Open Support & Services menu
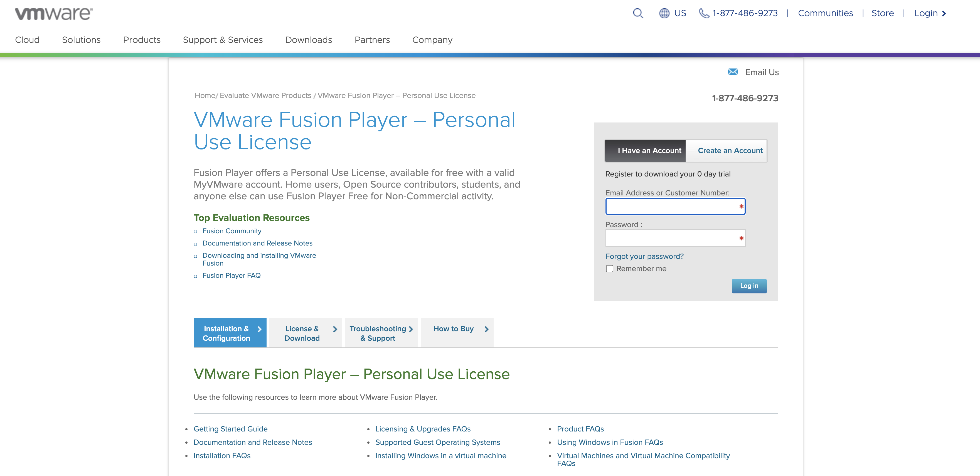The image size is (980, 476). [x=223, y=40]
